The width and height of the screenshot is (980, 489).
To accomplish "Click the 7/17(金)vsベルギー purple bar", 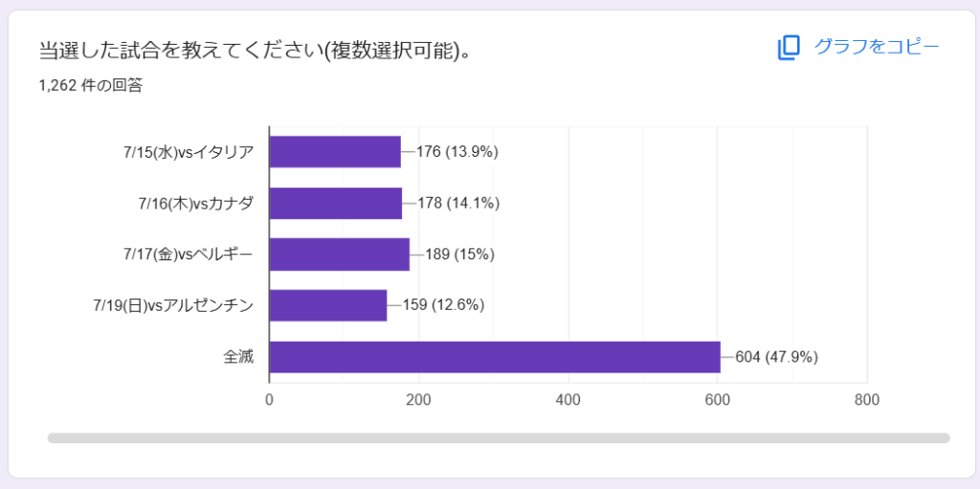I will click(x=340, y=254).
